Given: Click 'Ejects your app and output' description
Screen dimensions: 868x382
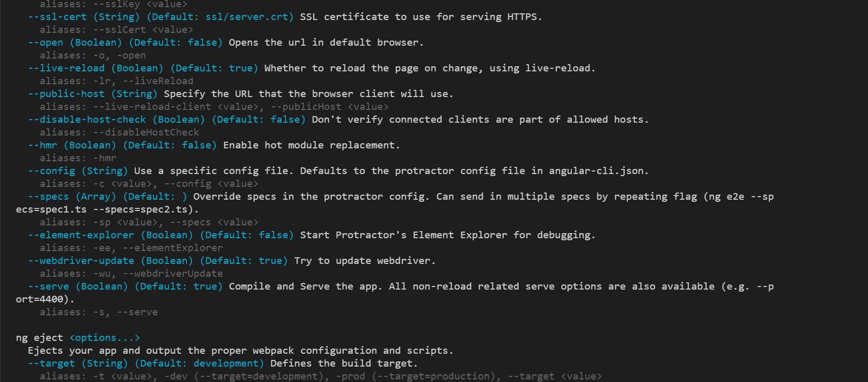Looking at the screenshot, I should point(105,351).
